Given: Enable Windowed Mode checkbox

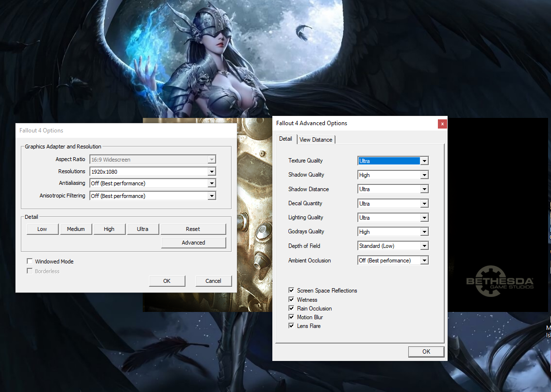Looking at the screenshot, I should coord(30,261).
